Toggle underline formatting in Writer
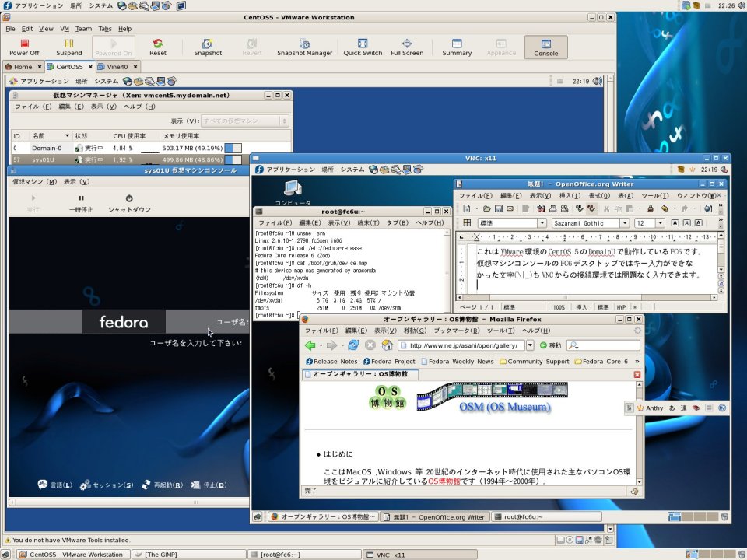Viewport: 747px width, 560px height. [x=698, y=223]
